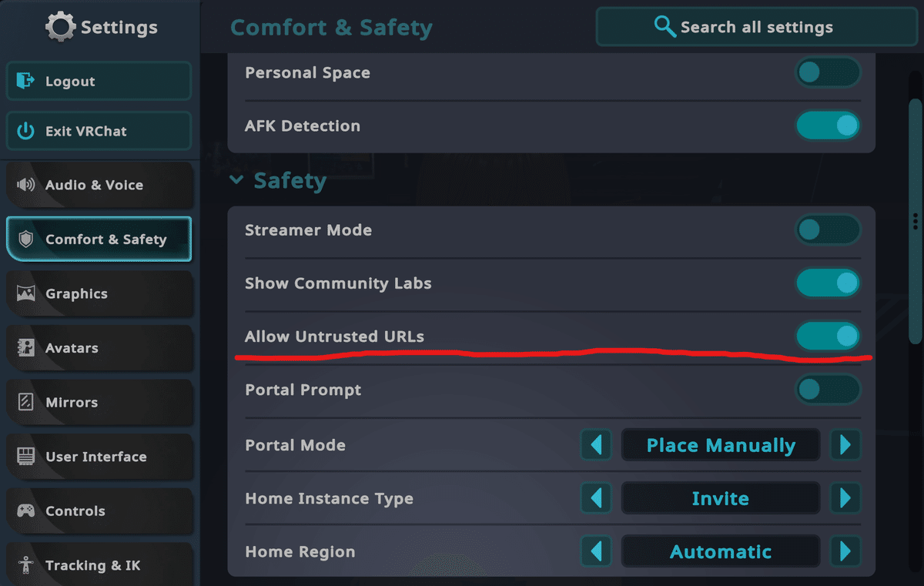924x586 pixels.
Task: Select previous Home Instance Type option
Action: coord(596,498)
